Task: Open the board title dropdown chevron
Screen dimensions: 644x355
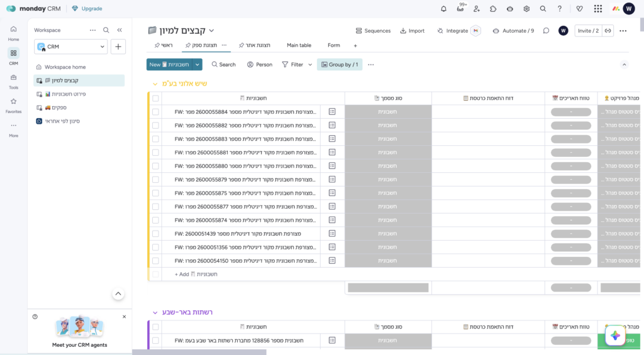Action: tap(211, 31)
